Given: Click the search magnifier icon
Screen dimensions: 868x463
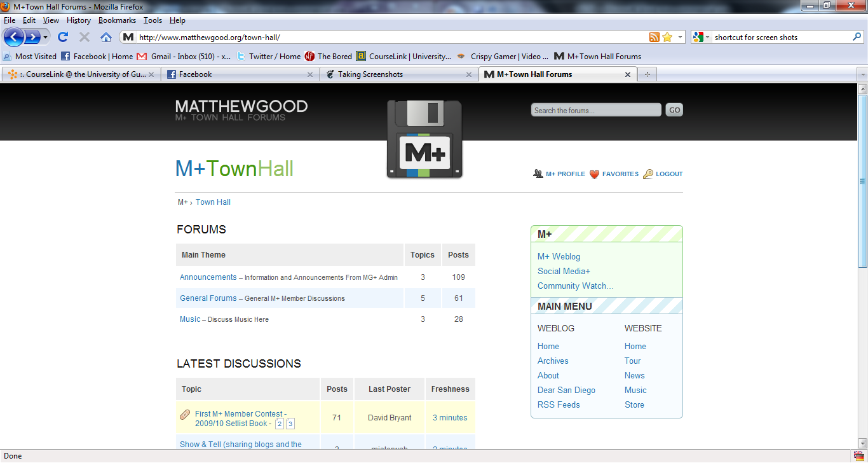Looking at the screenshot, I should click(857, 37).
